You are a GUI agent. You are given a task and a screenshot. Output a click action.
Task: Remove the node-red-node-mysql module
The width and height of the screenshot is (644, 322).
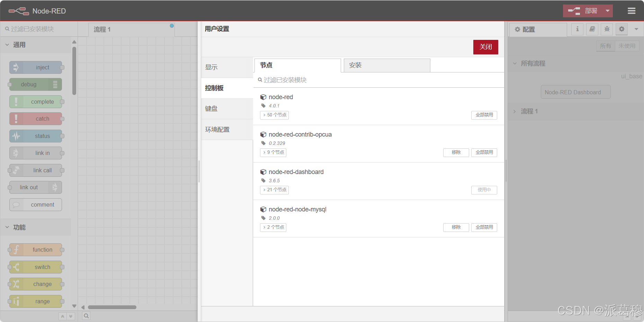point(456,227)
